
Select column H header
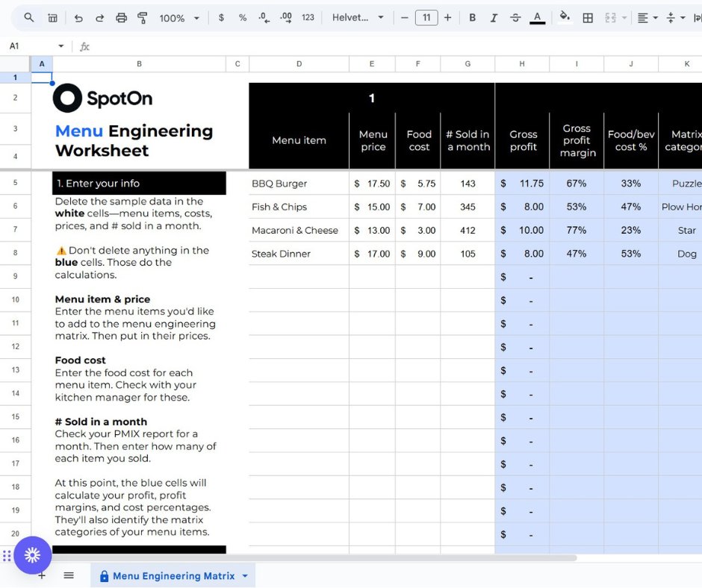(x=522, y=64)
